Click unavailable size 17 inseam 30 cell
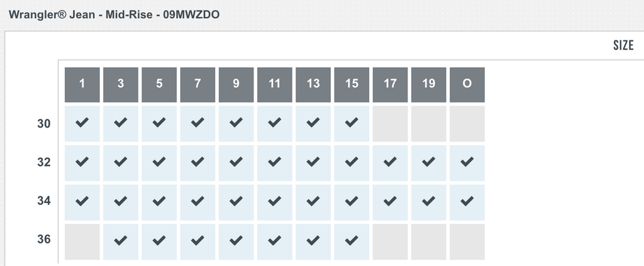This screenshot has width=644, height=266. point(391,123)
